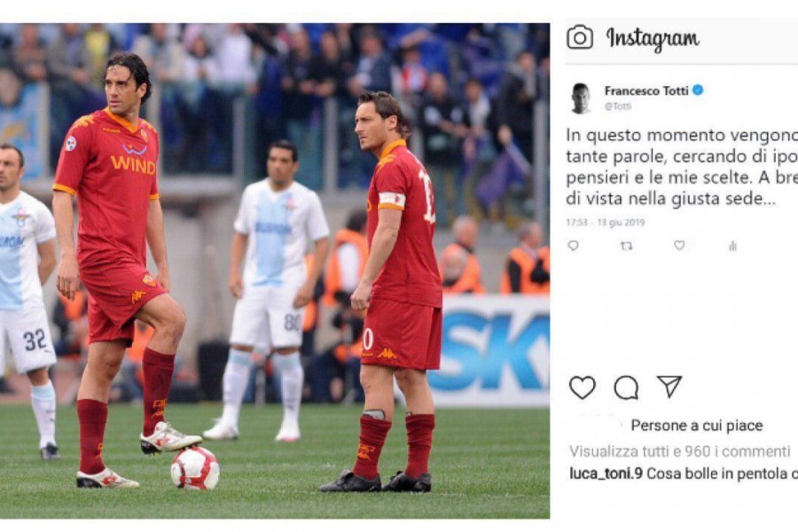This screenshot has height=532, width=798.
Task: Click the tweet timestamp 17:53 - 13 giu 2019
Action: pyautogui.click(x=606, y=223)
